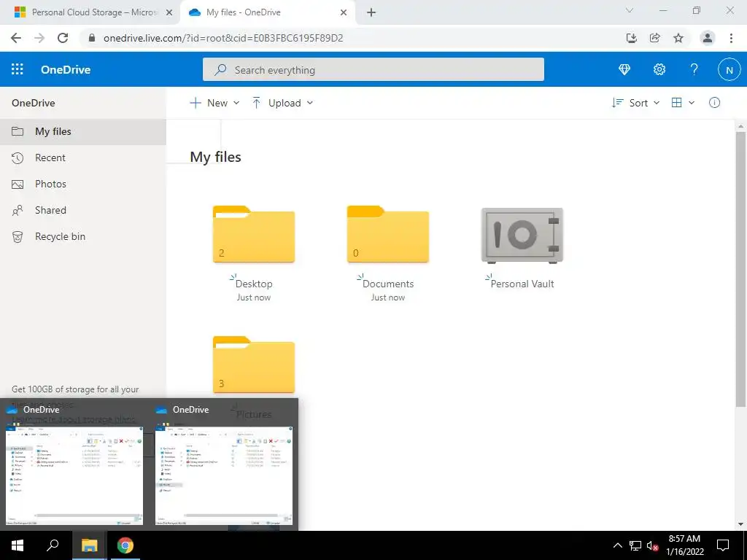This screenshot has width=747, height=560.
Task: Open the view options dropdown
Action: pyautogui.click(x=683, y=103)
